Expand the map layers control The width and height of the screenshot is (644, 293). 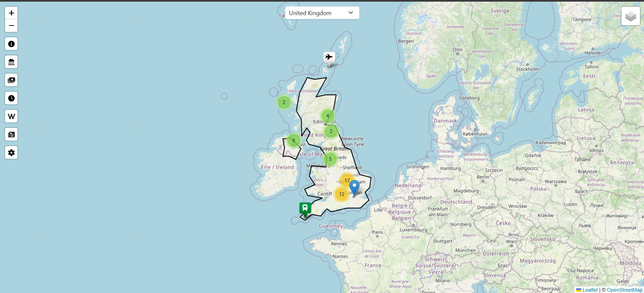(630, 16)
